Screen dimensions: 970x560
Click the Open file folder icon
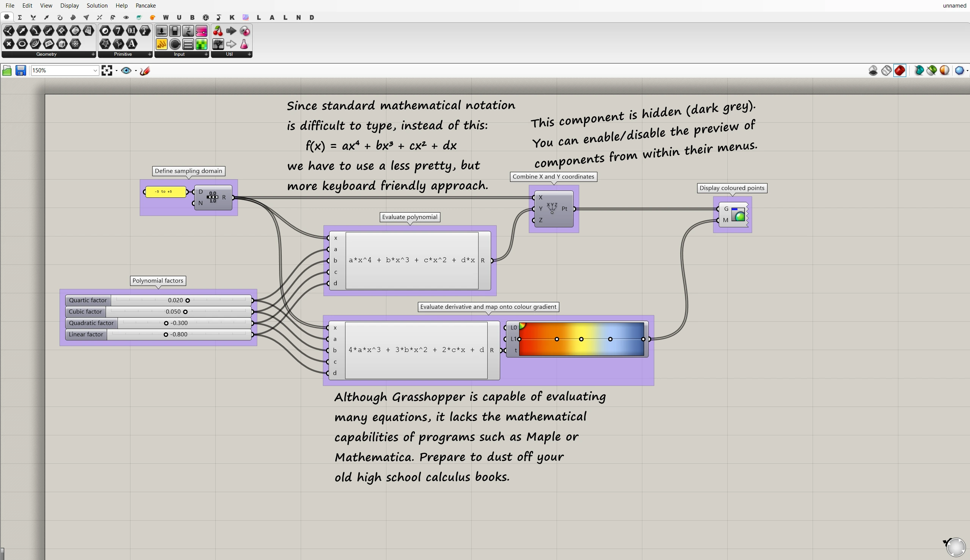[x=7, y=70]
